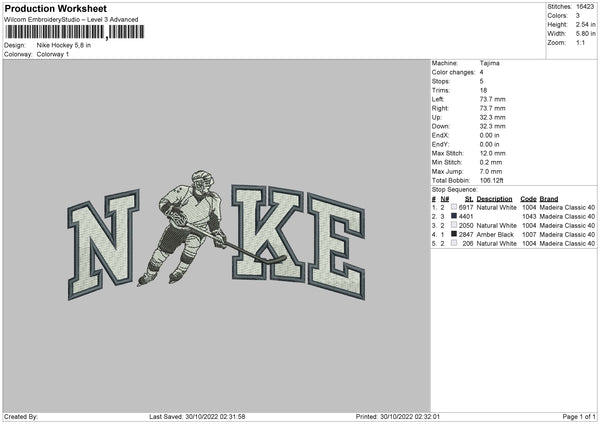Click the Height value 2.54 in

tap(585, 24)
